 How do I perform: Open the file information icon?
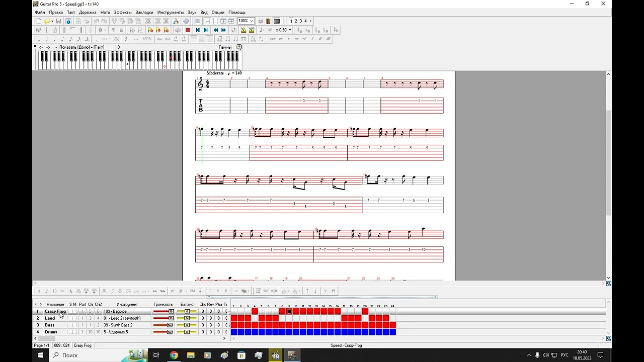click(x=68, y=21)
